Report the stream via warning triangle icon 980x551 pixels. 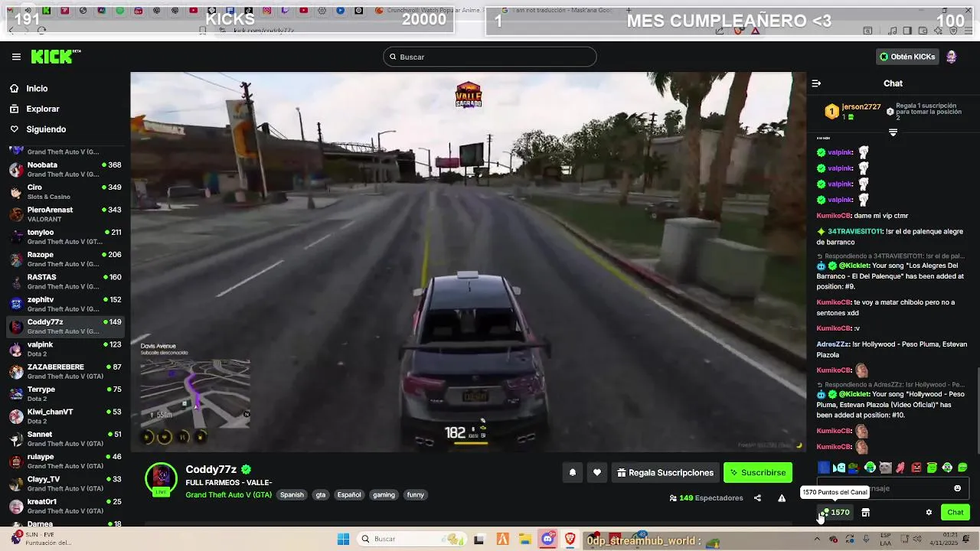(x=782, y=498)
